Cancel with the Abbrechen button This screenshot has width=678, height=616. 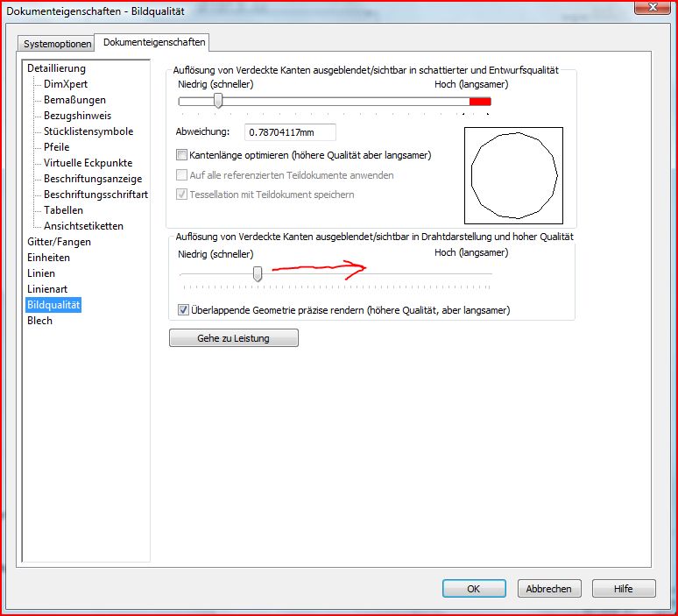[549, 589]
